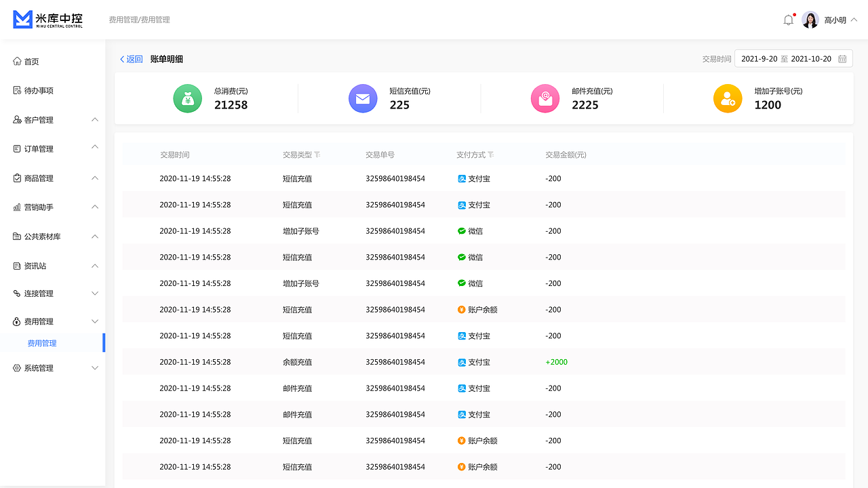
Task: Collapse the 费用管理 chevron
Action: point(95,321)
